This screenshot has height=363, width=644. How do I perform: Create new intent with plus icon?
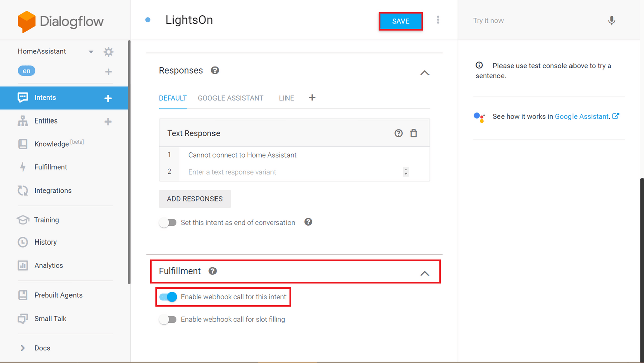click(x=108, y=98)
